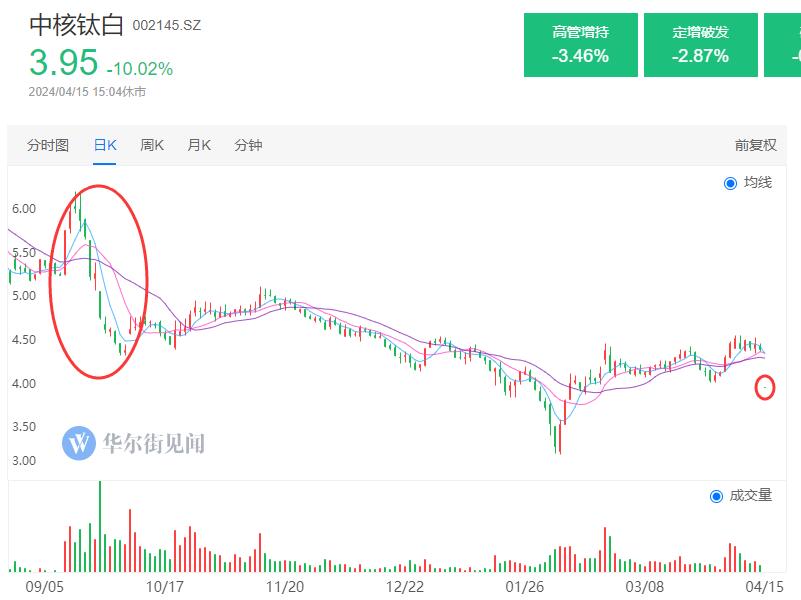The image size is (801, 600).
Task: Click the 定增破发 -2.87% tile
Action: [x=700, y=45]
